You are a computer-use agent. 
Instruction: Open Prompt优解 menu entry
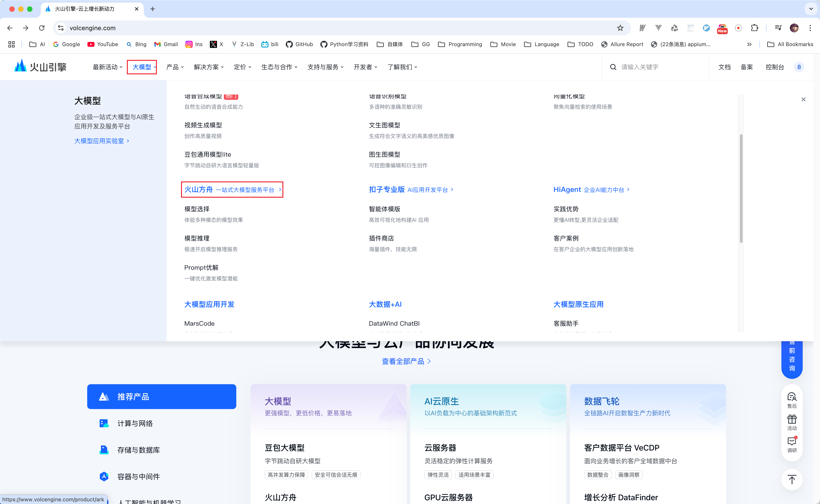(x=201, y=268)
